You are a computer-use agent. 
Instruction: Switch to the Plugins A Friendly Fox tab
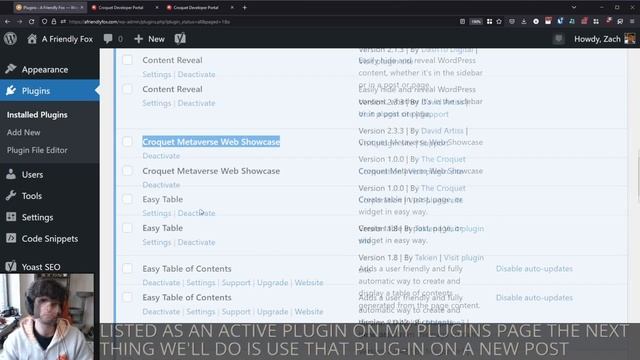(49, 7)
